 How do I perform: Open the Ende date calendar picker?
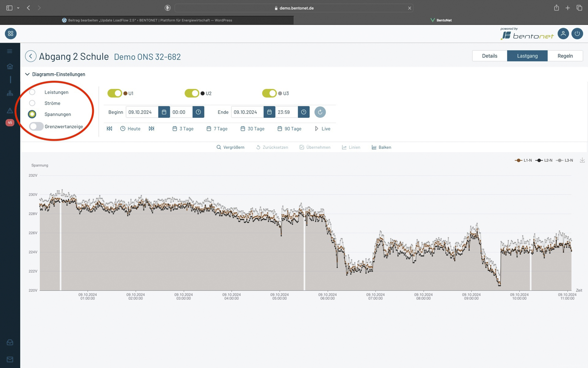269,112
